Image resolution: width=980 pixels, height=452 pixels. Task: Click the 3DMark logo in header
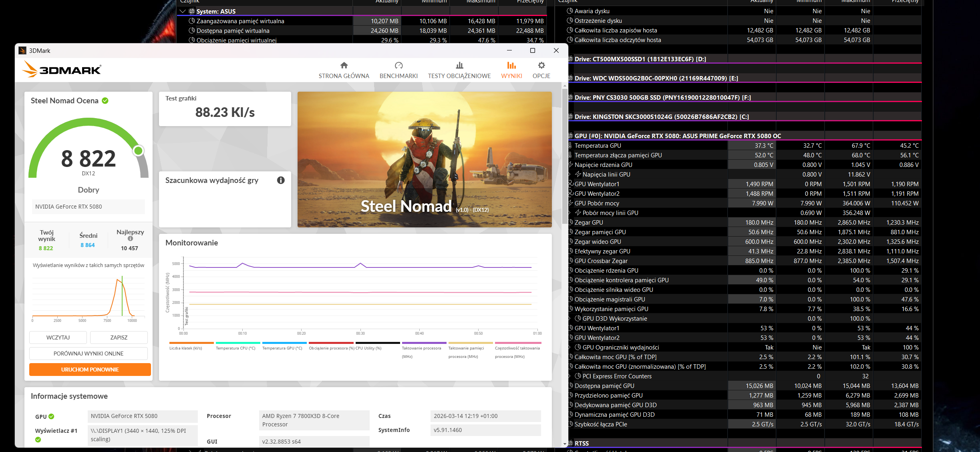[62, 69]
